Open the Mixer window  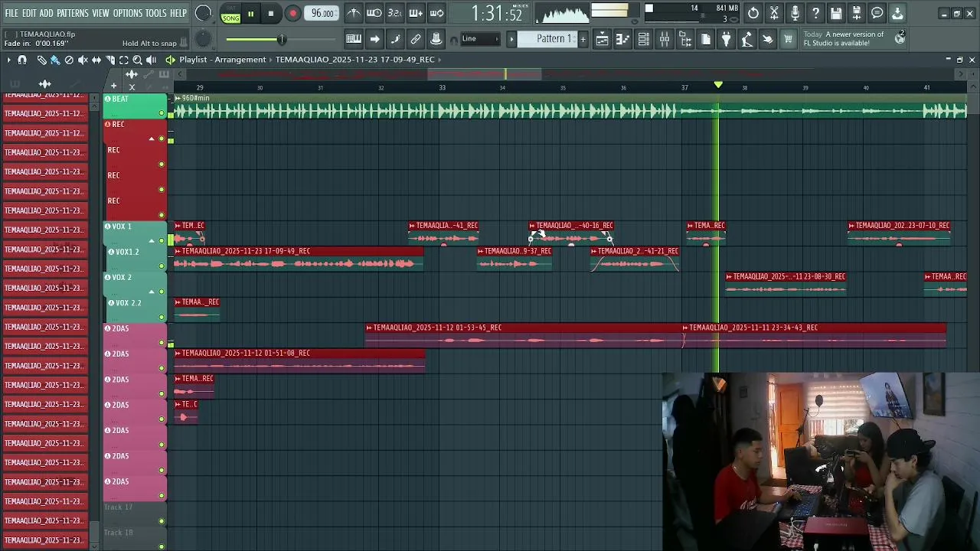pos(665,40)
